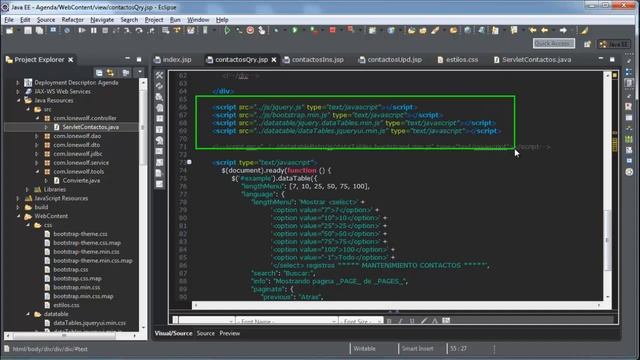Select ServletContactos.java in Project Explorer

91,127
